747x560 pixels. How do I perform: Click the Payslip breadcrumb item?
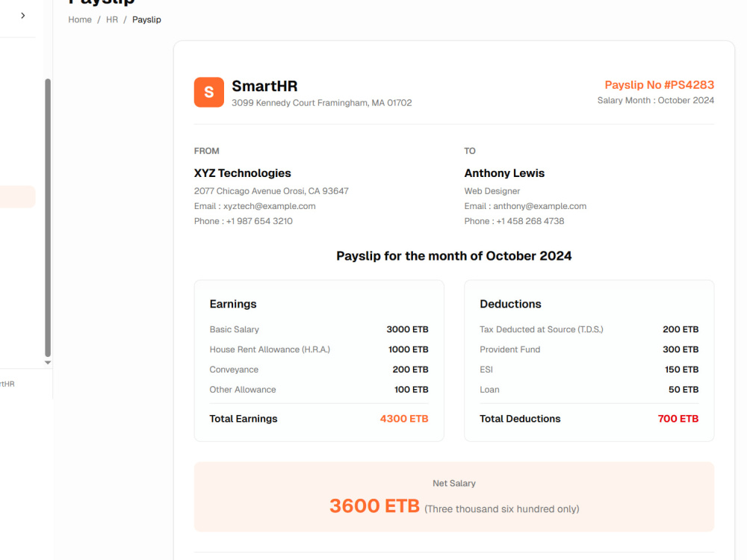(x=146, y=19)
